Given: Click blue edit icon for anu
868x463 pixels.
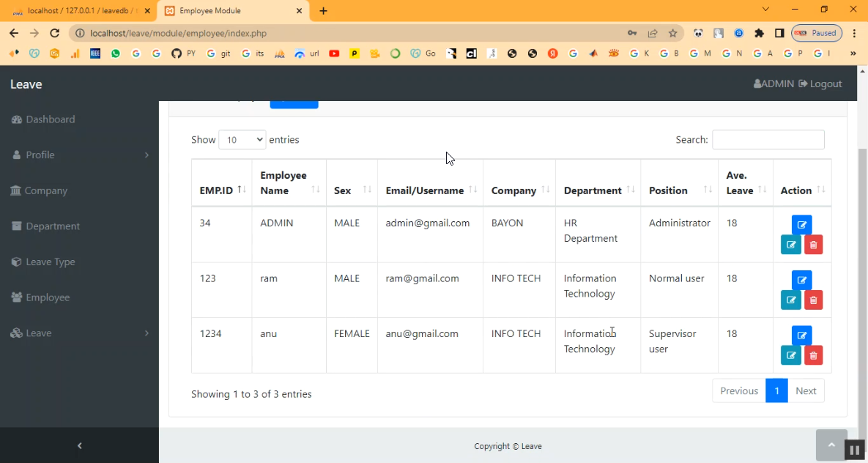Looking at the screenshot, I should pyautogui.click(x=801, y=336).
